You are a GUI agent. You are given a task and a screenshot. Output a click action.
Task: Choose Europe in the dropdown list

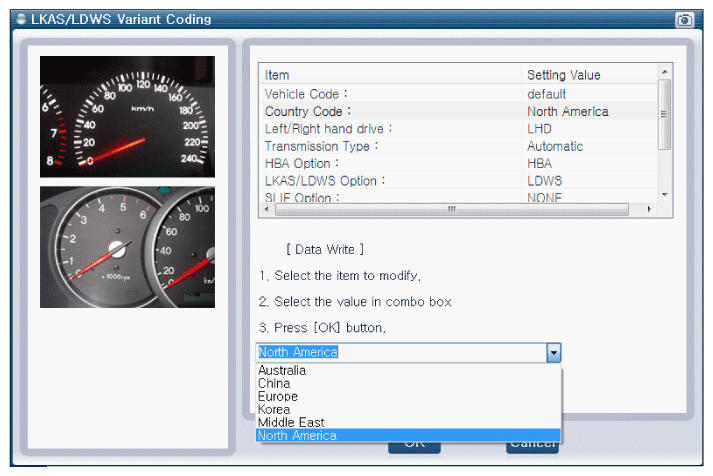tap(278, 397)
